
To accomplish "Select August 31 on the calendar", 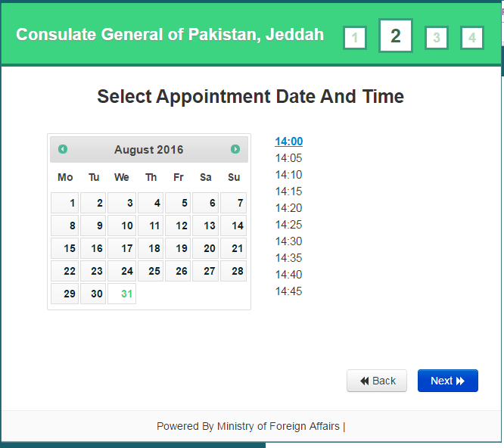I will [x=122, y=294].
